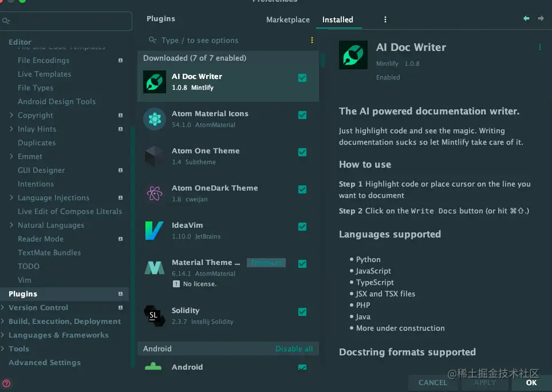Click No license warning icon
Image resolution: width=552 pixels, height=392 pixels.
pos(176,284)
